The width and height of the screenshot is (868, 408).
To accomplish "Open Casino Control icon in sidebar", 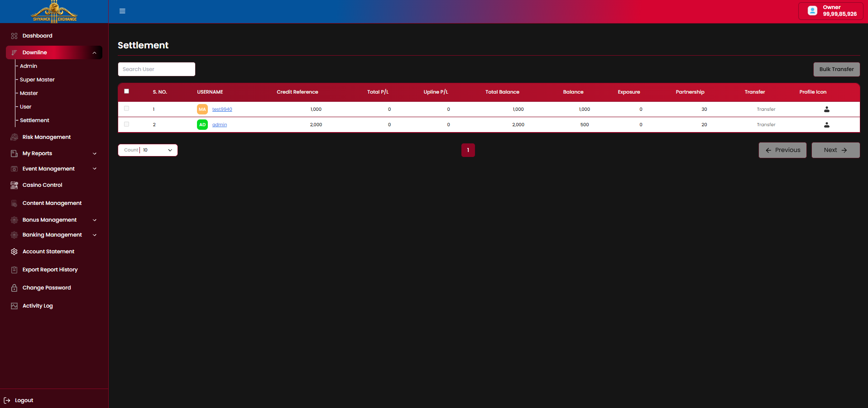I will [14, 185].
